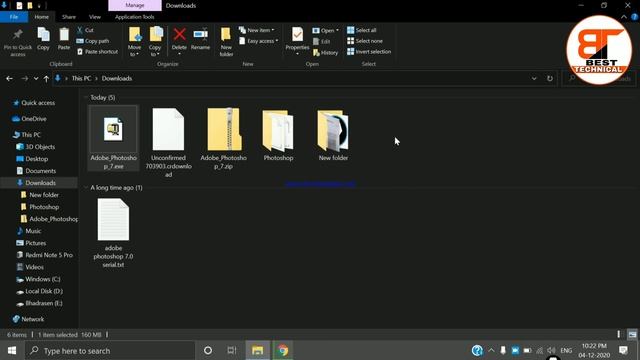Click the Windows Start button
Screen dimensions: 640x360
pos(12,351)
